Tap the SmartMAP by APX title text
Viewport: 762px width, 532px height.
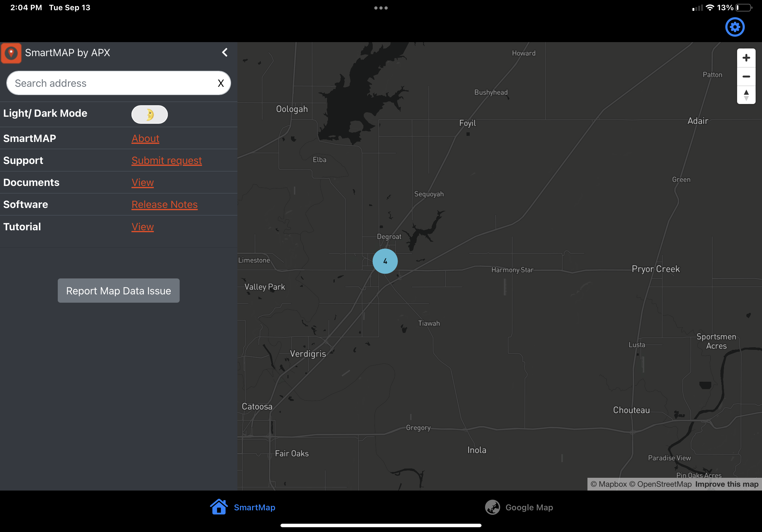tap(67, 53)
